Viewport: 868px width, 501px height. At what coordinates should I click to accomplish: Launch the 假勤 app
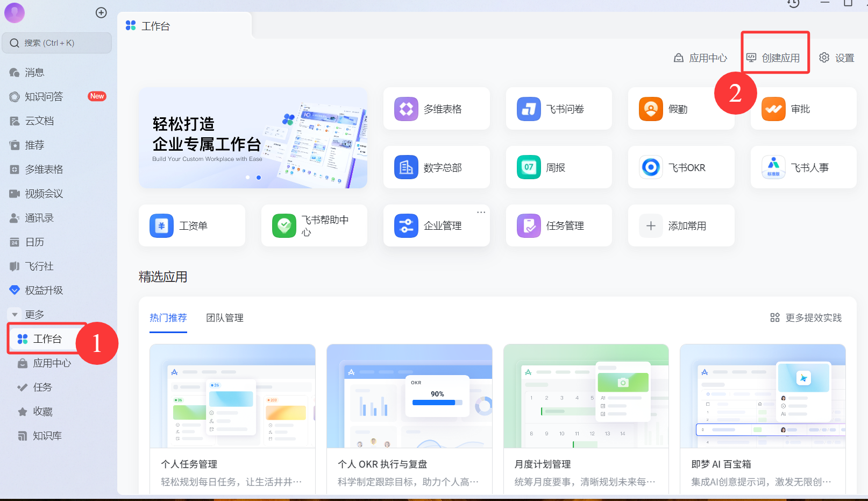tap(681, 109)
